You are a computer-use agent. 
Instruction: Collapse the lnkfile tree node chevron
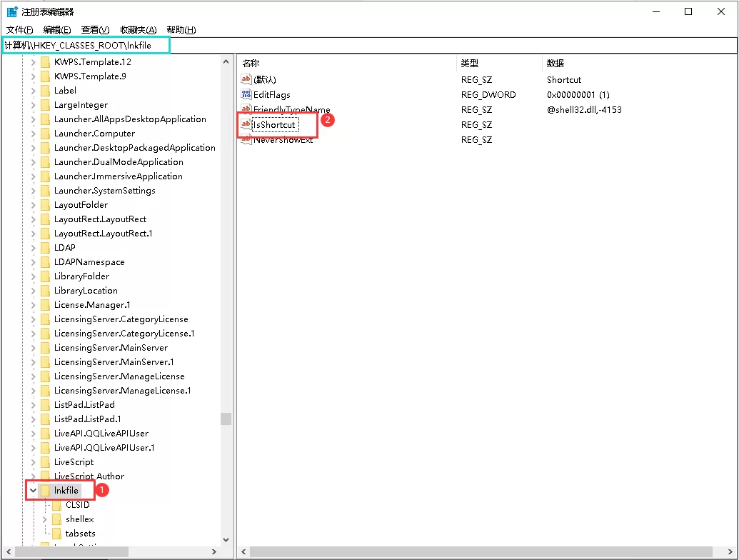tap(33, 490)
